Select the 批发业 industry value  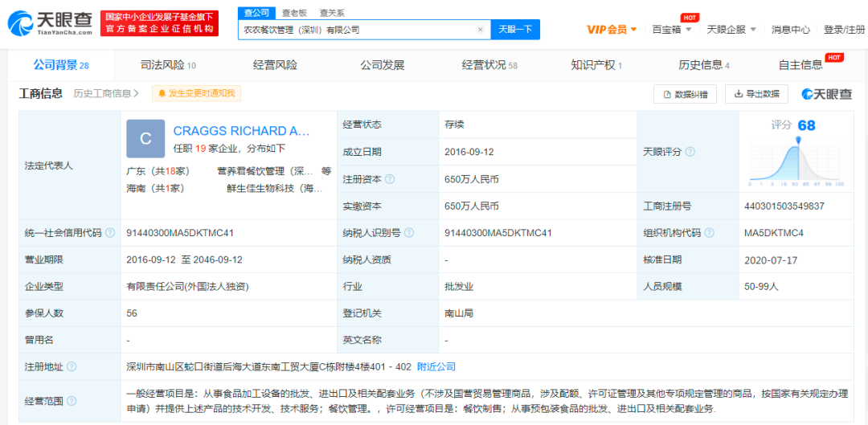458,287
